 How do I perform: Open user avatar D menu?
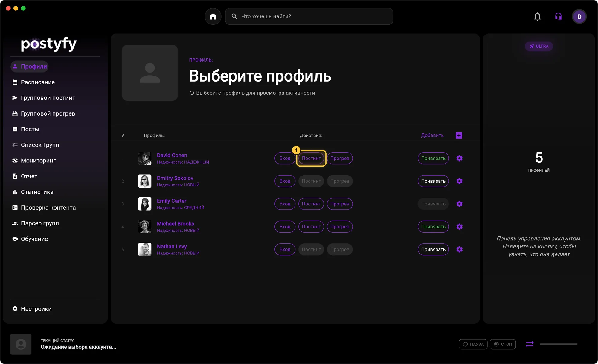click(579, 16)
